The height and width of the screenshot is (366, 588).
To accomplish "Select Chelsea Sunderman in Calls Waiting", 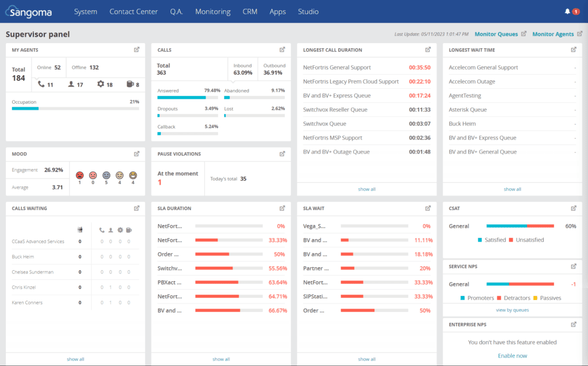I will coord(75,272).
